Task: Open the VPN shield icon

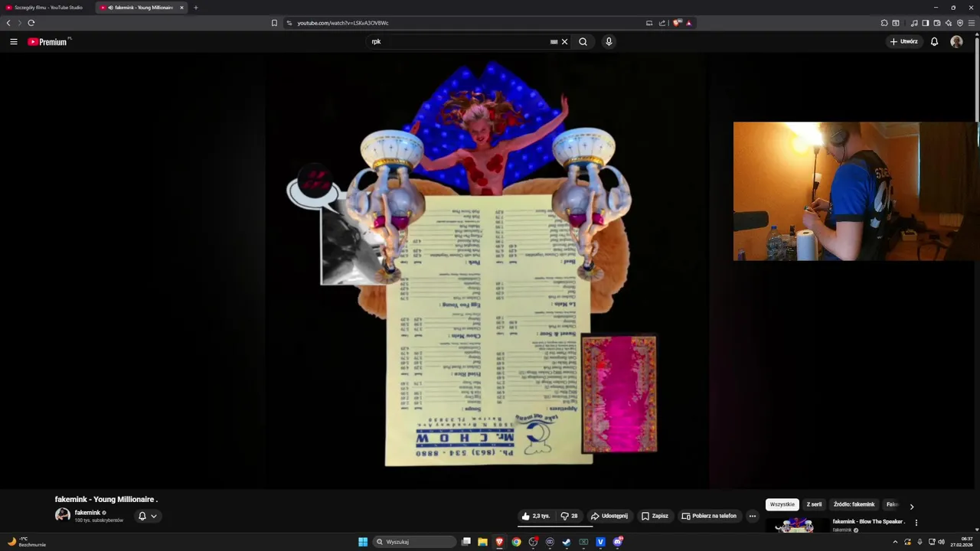Action: [960, 23]
